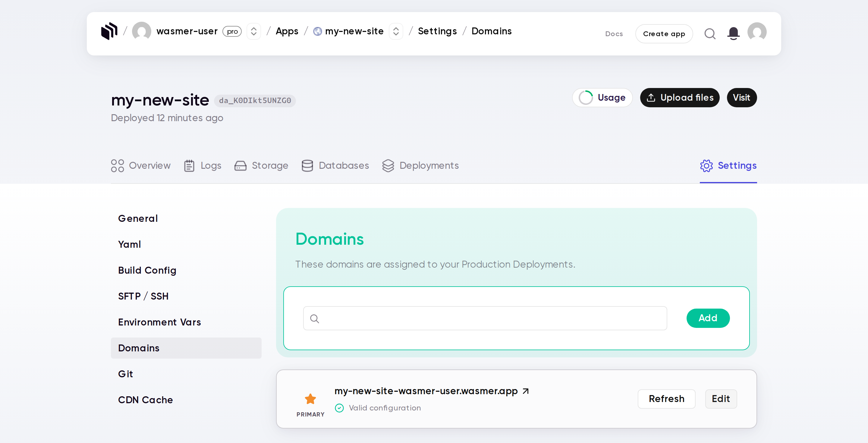Click the external link arrow icon
The width and height of the screenshot is (868, 443).
[526, 391]
